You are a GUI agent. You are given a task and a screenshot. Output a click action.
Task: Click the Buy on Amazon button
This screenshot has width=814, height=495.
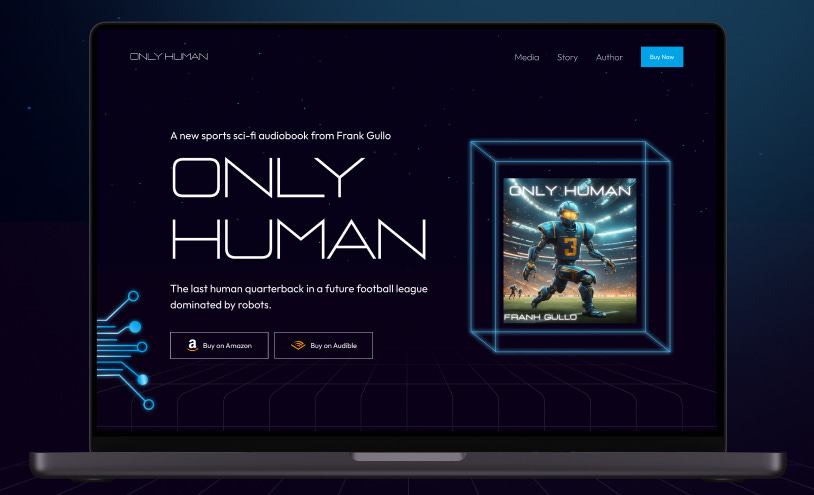219,346
